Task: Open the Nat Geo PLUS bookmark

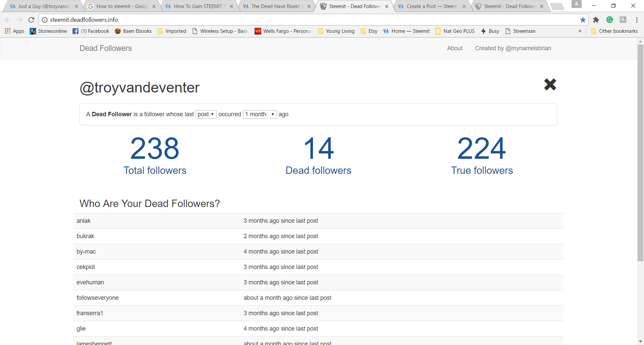Action: [455, 31]
